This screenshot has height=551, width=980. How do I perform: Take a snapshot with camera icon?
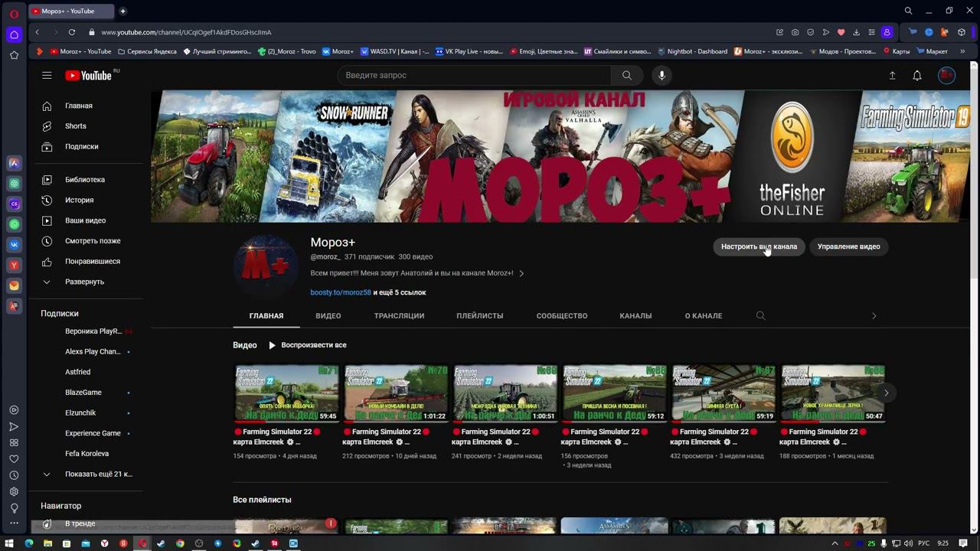(x=795, y=32)
